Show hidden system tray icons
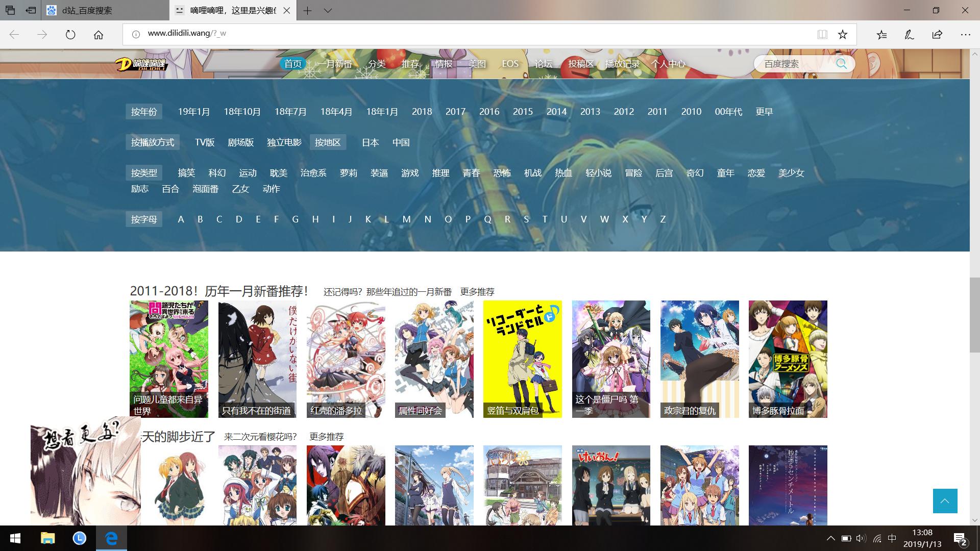Screen dimensions: 980x551 coord(830,538)
